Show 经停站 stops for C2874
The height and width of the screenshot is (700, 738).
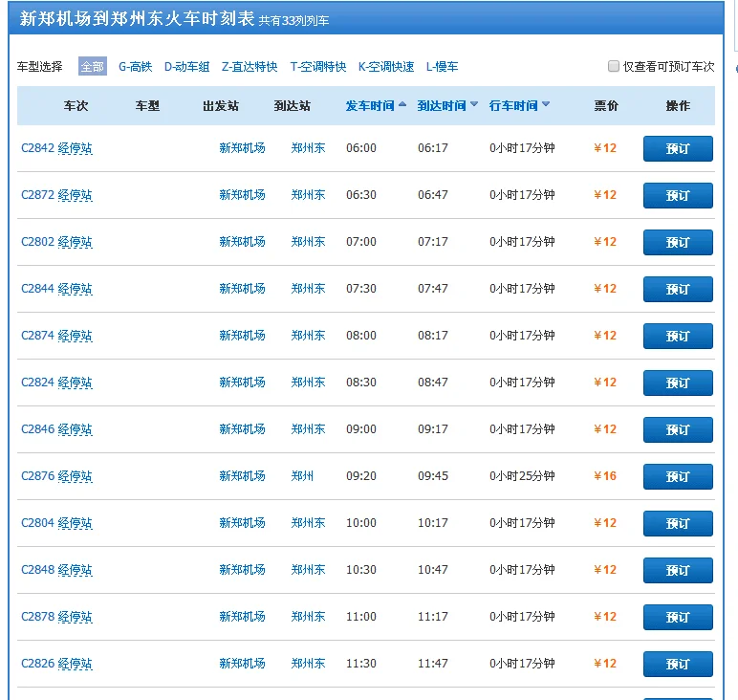(75, 336)
